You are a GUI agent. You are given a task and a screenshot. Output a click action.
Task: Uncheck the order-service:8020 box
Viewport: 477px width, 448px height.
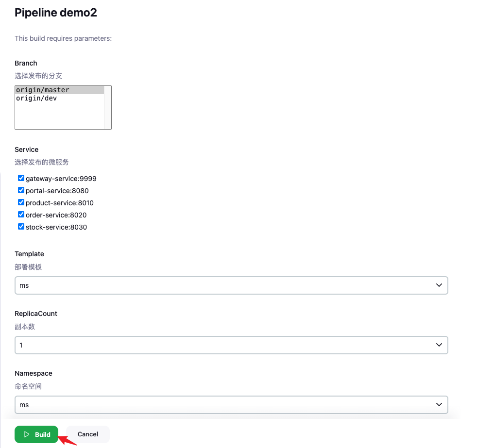(21, 214)
